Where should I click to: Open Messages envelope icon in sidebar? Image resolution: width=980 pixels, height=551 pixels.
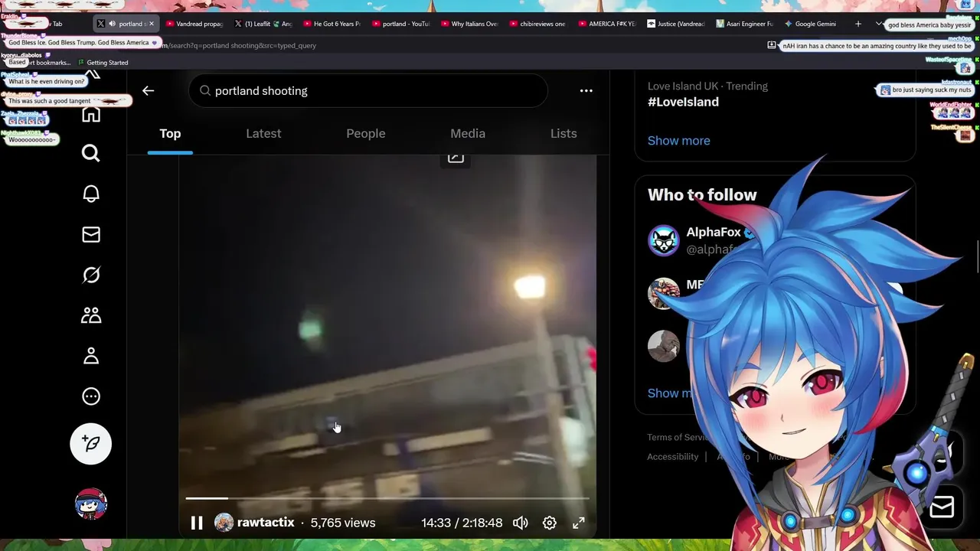tap(91, 234)
